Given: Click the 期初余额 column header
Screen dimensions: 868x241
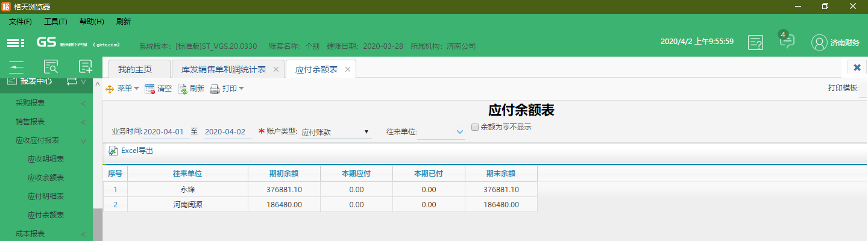Looking at the screenshot, I should pos(284,173).
